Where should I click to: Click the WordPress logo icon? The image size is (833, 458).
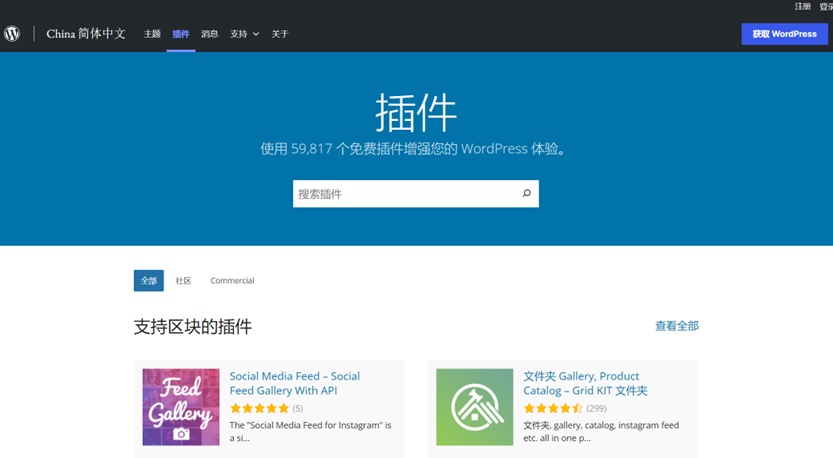pyautogui.click(x=12, y=33)
